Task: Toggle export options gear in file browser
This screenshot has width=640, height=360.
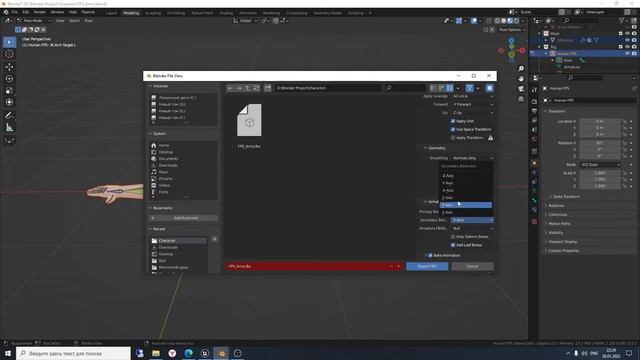Action: coord(489,88)
